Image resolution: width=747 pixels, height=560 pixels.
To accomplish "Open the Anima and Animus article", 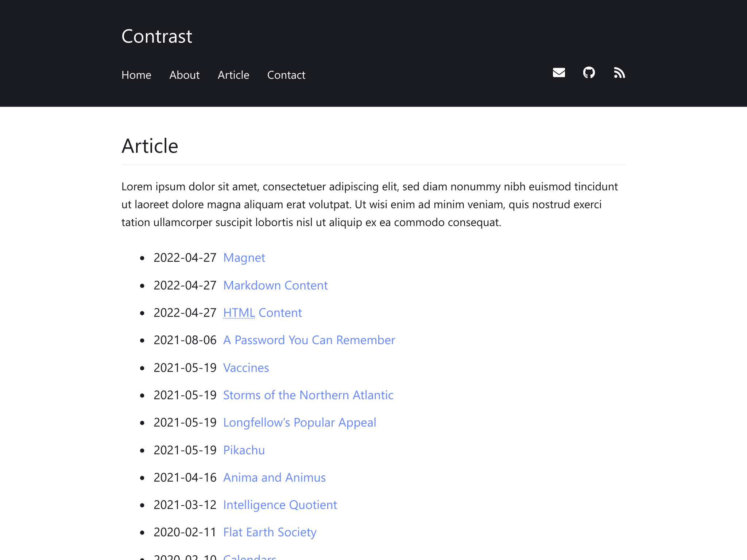I will (x=274, y=478).
